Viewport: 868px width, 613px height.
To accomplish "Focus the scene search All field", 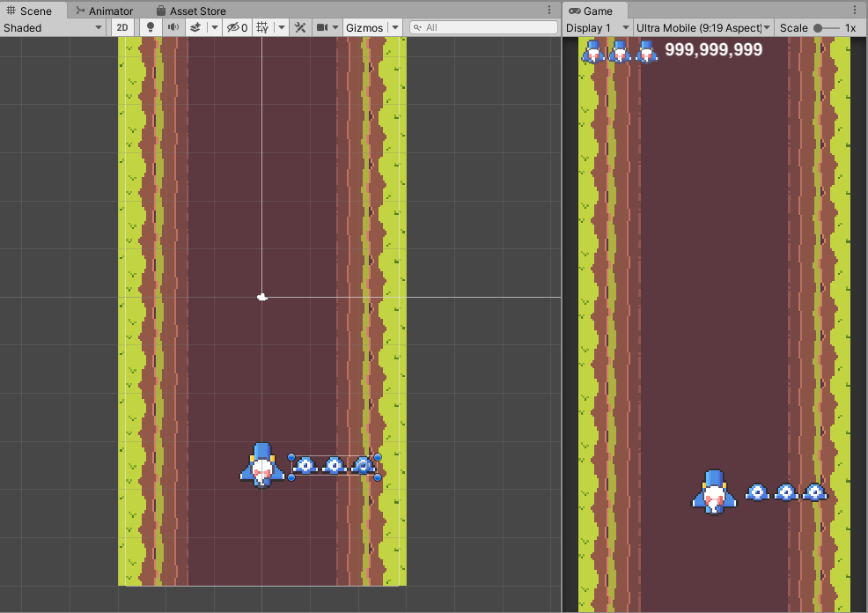I will pyautogui.click(x=484, y=27).
